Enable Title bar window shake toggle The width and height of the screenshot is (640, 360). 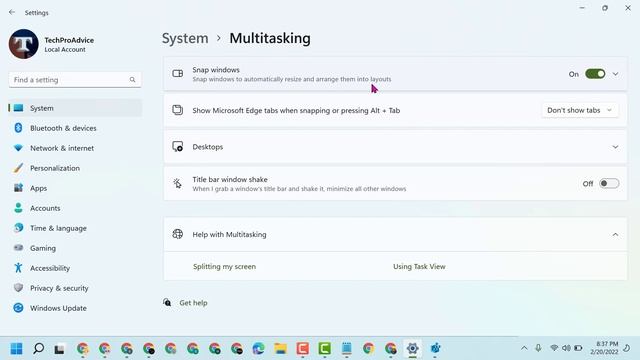coord(609,184)
